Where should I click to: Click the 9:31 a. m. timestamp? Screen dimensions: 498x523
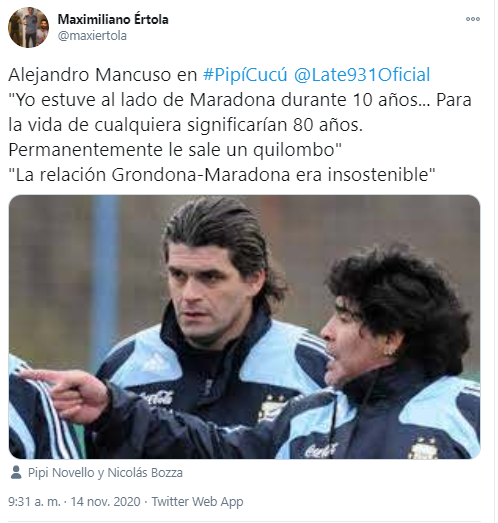34,502
